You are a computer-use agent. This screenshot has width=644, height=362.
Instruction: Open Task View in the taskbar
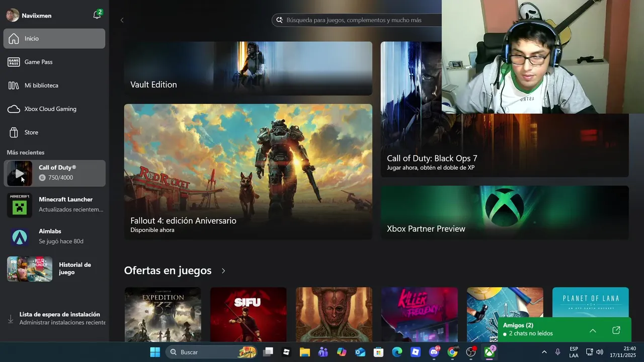click(x=269, y=352)
